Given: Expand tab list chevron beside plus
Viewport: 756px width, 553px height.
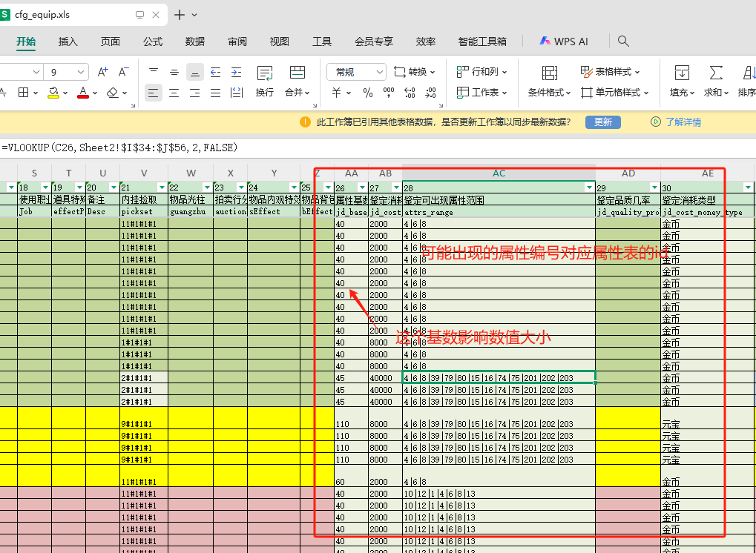Looking at the screenshot, I should (x=194, y=15).
